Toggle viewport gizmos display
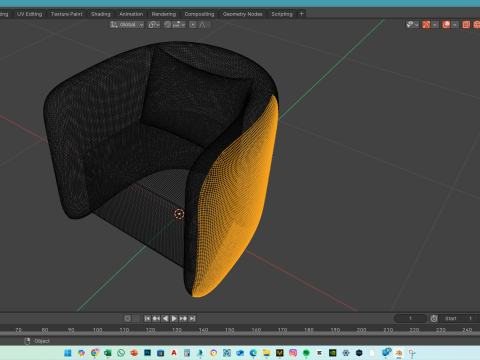 [x=426, y=25]
